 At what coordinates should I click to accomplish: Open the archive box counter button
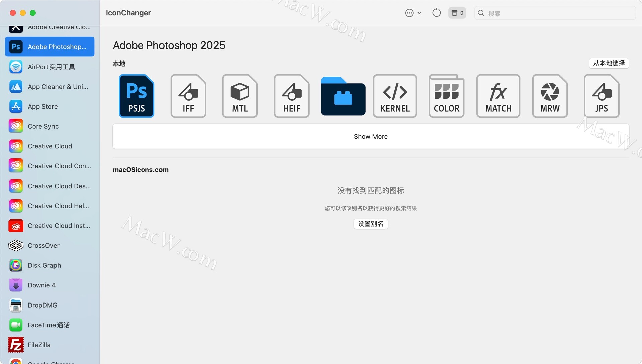457,13
